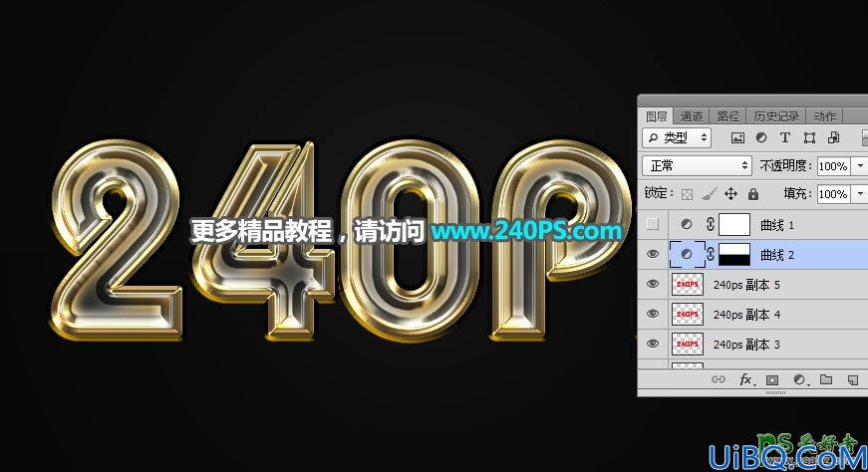The height and width of the screenshot is (472, 868).
Task: Open the fx layer style menu
Action: (746, 379)
